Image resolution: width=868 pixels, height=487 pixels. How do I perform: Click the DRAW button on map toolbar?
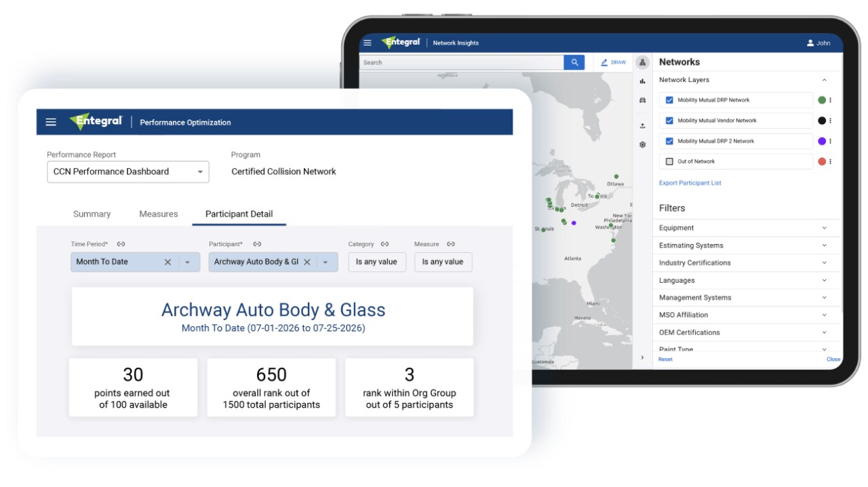tap(613, 62)
